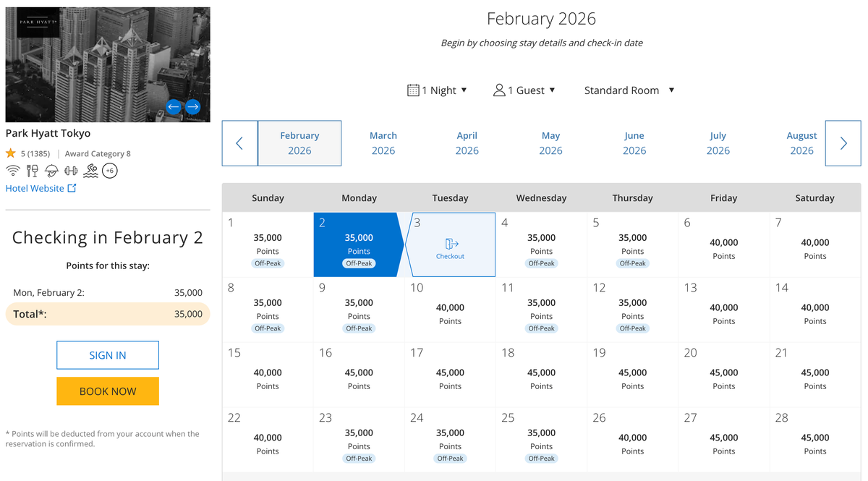Screen dimensions: 868x481
Task: Select February 13 Friday date
Action: (x=724, y=310)
